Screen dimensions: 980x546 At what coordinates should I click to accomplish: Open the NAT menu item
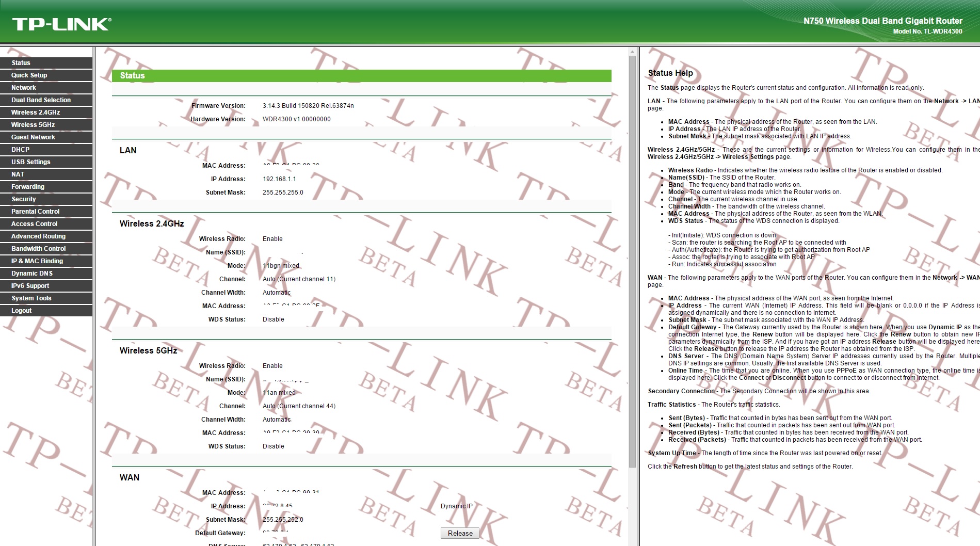(x=18, y=174)
